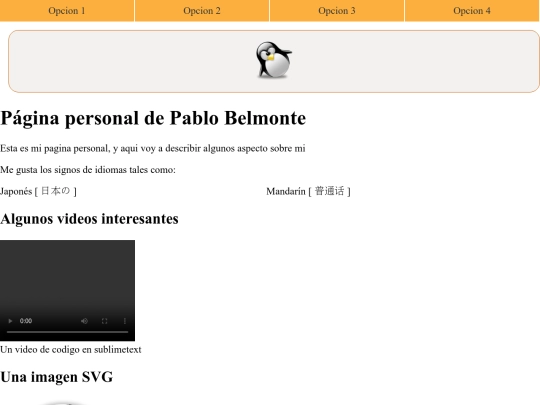
Task: Click the text "Japonés [ 日本の ]"
Action: coord(38,191)
